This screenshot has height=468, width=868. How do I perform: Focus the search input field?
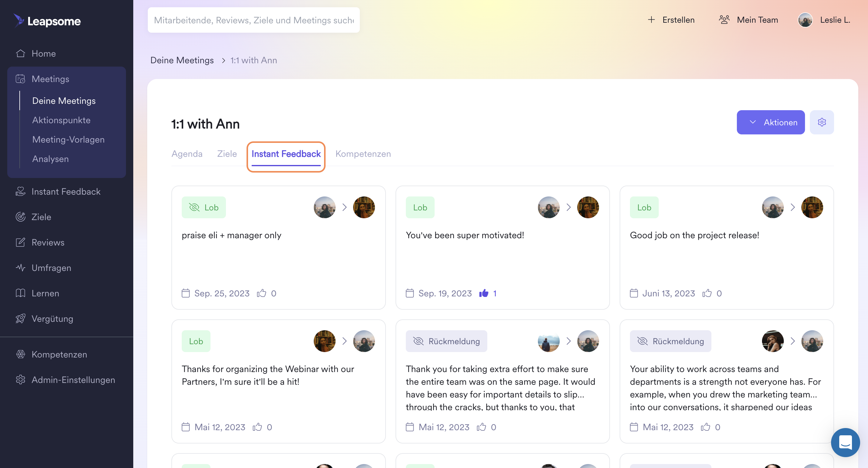coord(253,20)
